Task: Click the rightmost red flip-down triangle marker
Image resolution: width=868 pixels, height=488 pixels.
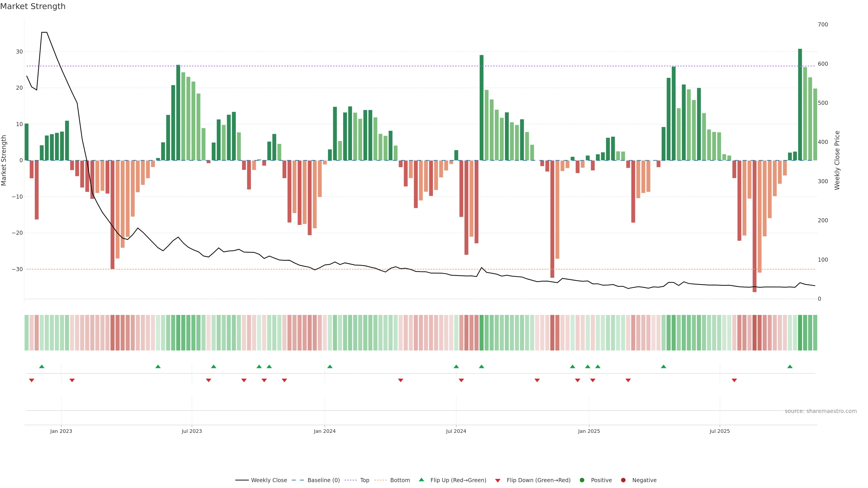Action: point(734,380)
